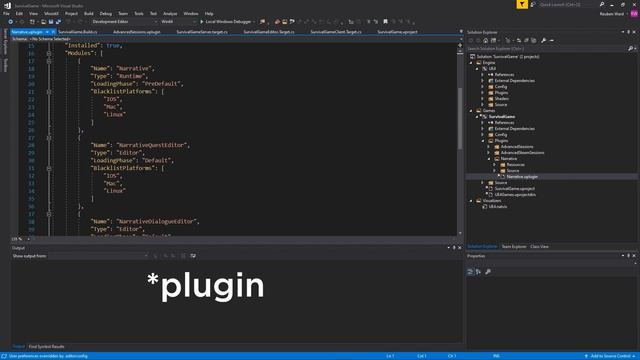Switch to SurvivalGame.uproject tab
Screen dimensions: 640x360
click(397, 32)
